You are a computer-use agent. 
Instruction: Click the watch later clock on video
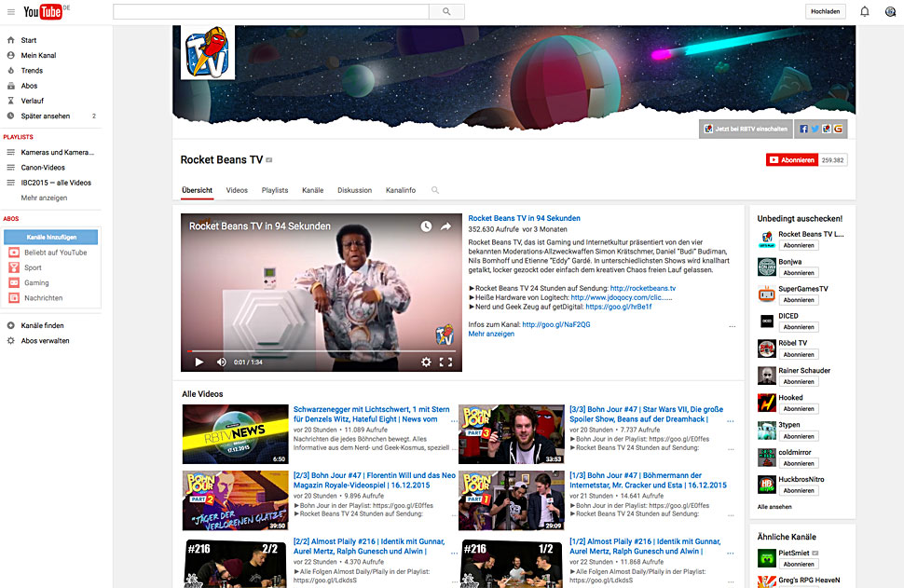(426, 226)
